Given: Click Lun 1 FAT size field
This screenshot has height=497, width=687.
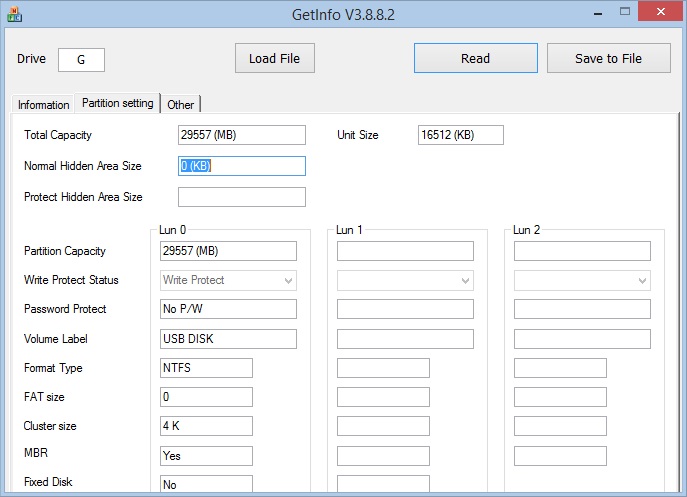Looking at the screenshot, I should (x=383, y=397).
